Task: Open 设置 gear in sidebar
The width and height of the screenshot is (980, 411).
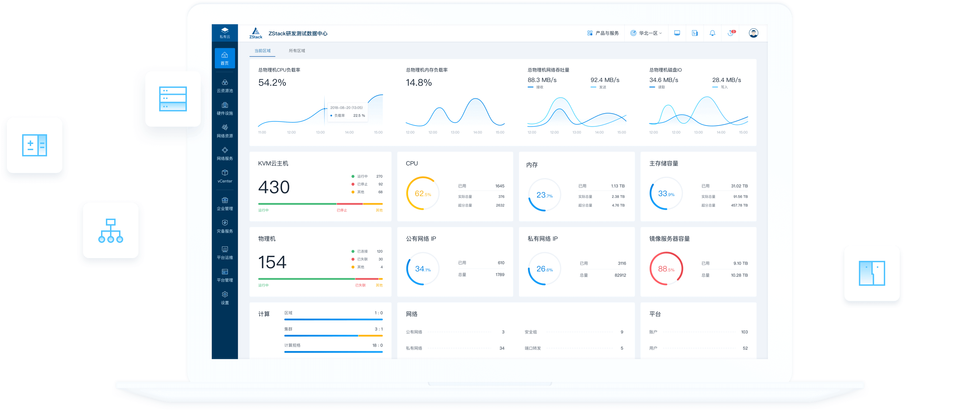Action: pyautogui.click(x=225, y=298)
